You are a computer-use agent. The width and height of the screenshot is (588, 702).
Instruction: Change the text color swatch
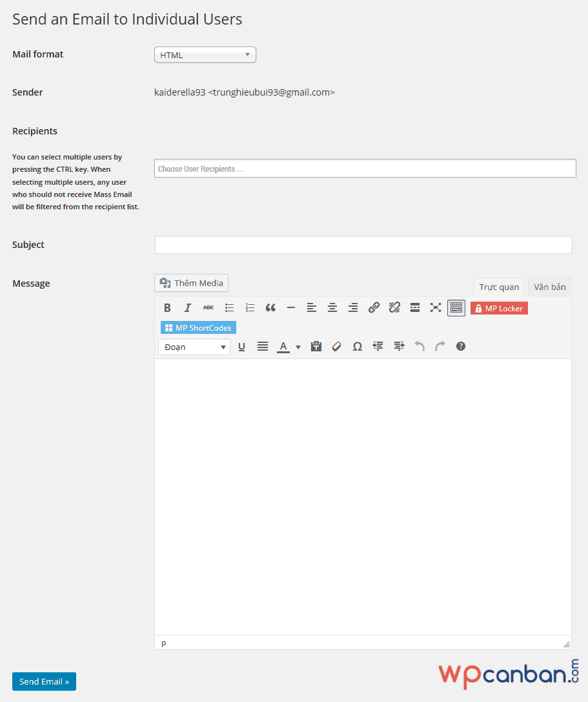[x=283, y=346]
